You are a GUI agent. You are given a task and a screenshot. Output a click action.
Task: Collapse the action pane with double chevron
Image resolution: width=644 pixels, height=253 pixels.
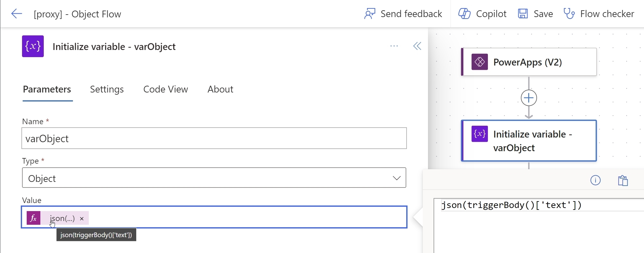pos(417,46)
